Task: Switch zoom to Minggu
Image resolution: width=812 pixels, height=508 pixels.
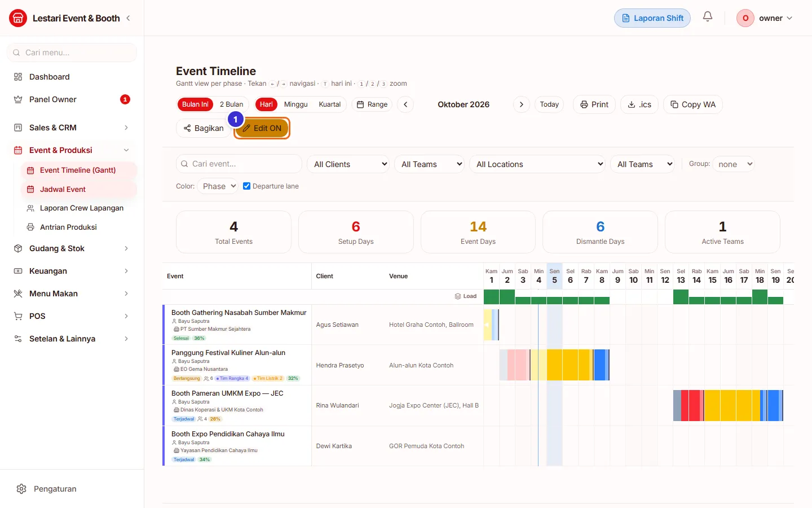Action: (296, 104)
